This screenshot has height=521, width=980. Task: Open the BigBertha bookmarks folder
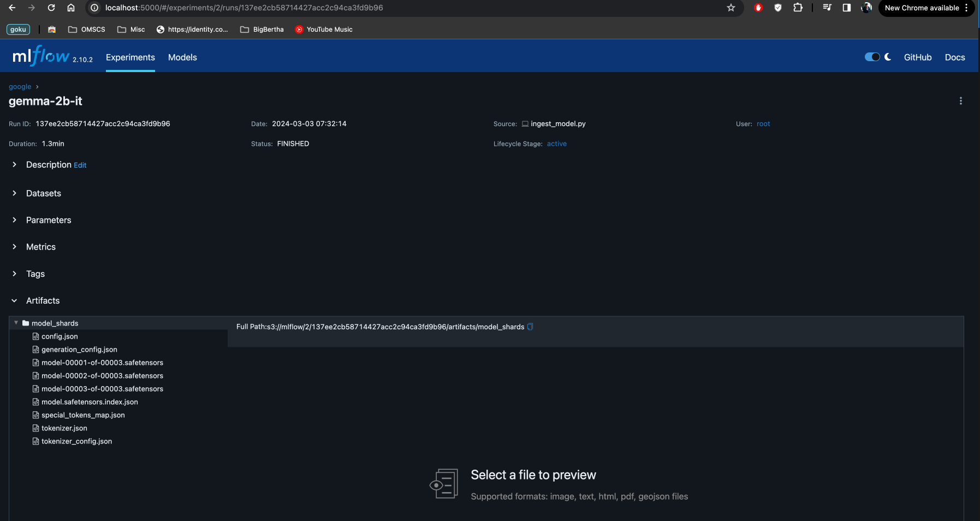coord(262,29)
